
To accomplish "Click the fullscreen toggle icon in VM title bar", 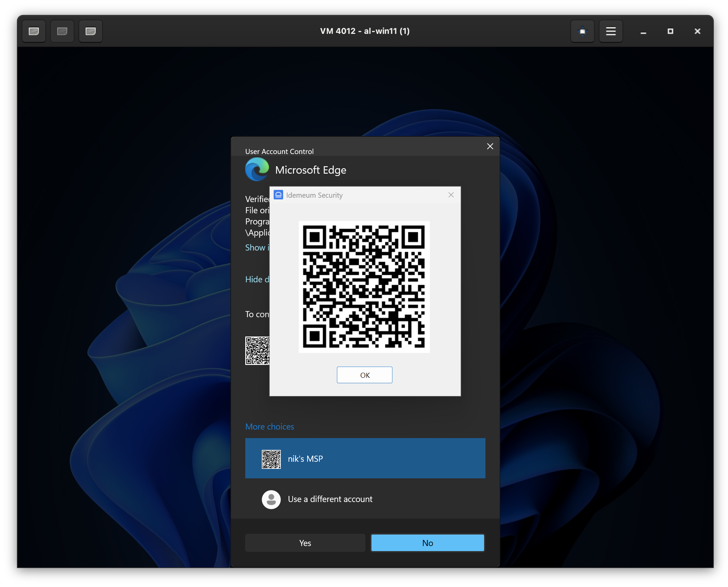I will (x=582, y=31).
